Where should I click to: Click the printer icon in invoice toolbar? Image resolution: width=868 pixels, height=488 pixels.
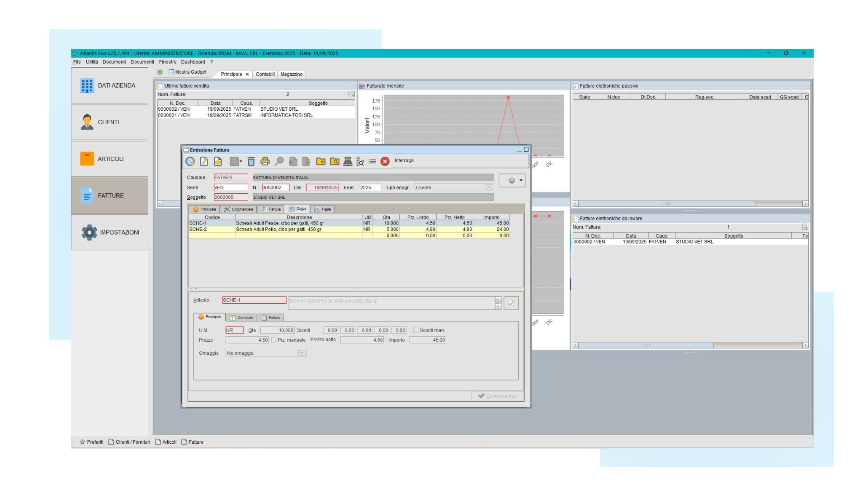click(265, 161)
